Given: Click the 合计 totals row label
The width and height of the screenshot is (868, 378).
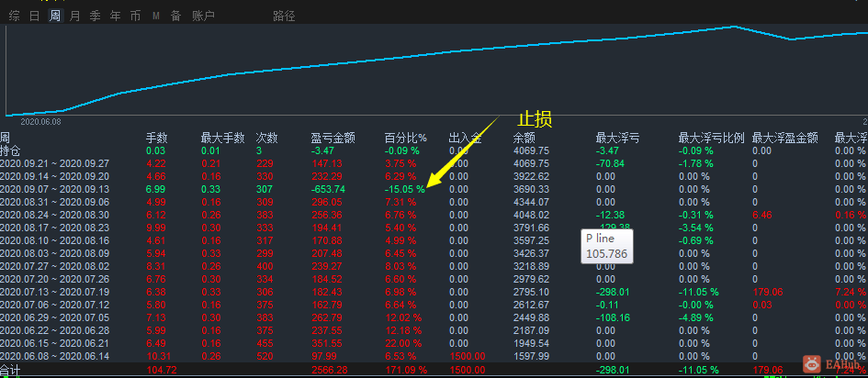Looking at the screenshot, I should (10, 369).
